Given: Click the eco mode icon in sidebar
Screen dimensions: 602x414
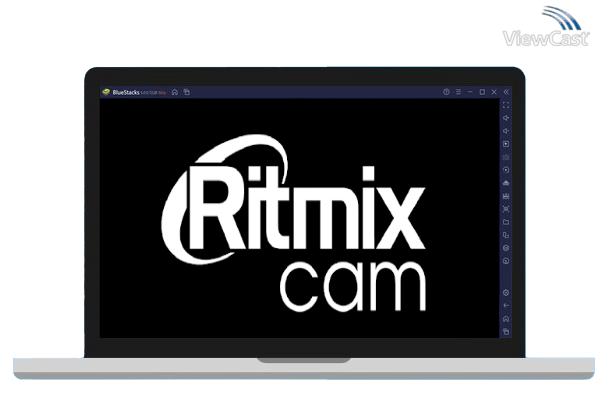Looking at the screenshot, I should (x=506, y=261).
